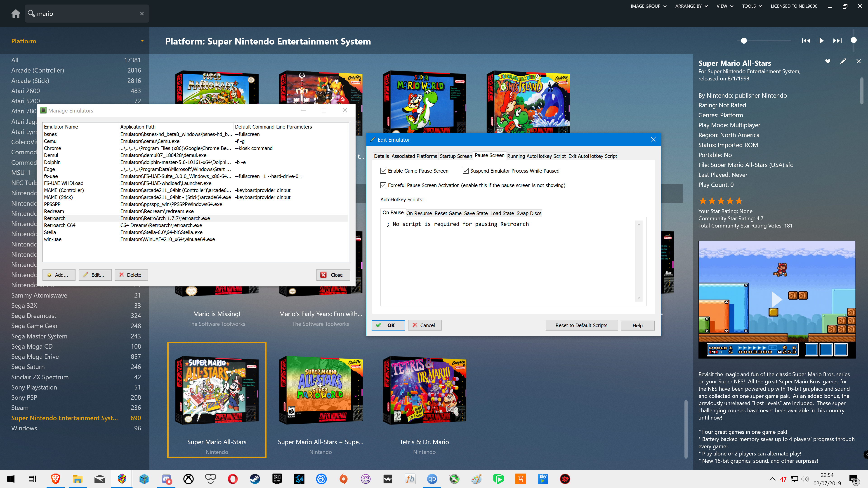Expand the Platform sidebar dropdown
868x488 pixels.
(x=142, y=41)
